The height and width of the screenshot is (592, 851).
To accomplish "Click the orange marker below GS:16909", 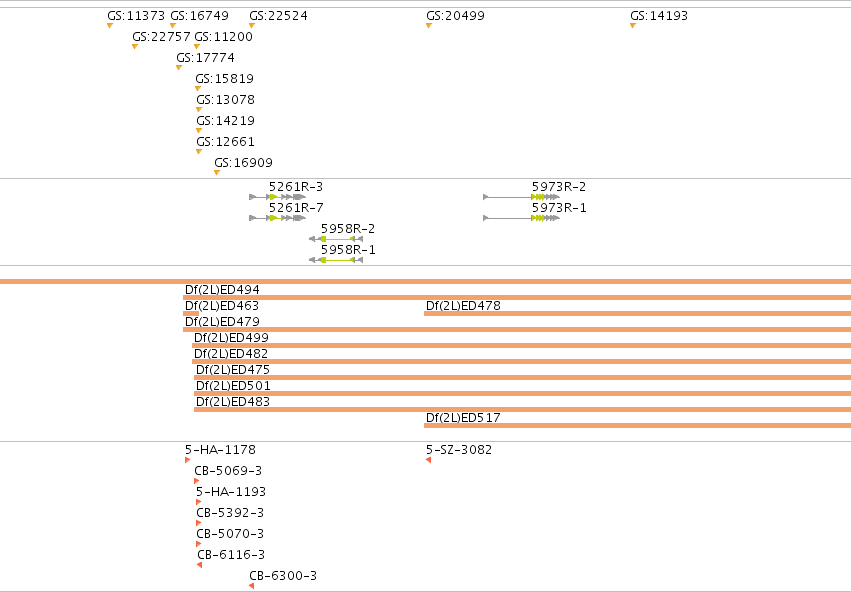I will [217, 173].
